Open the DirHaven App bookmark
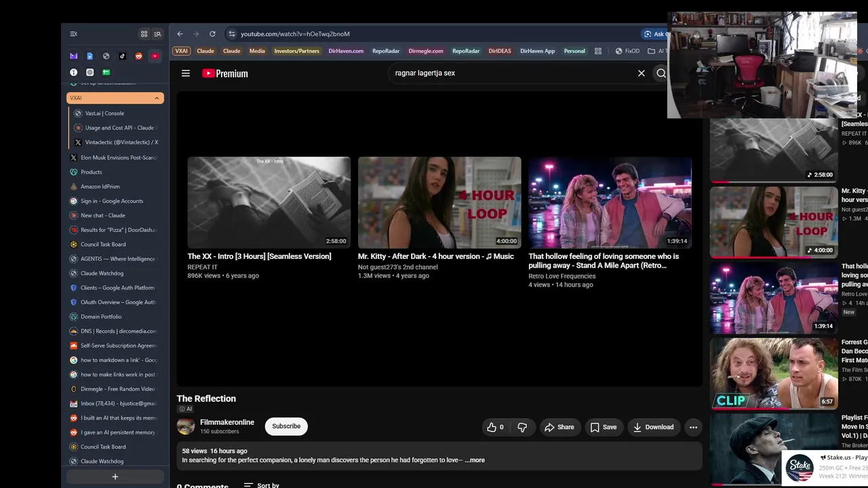Image resolution: width=868 pixels, height=488 pixels. (538, 51)
